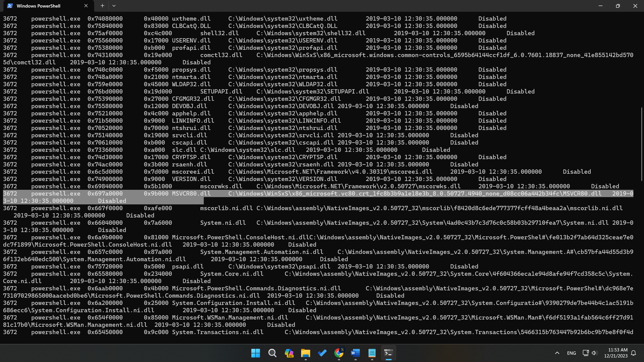Open the clock showing 11:53 AM
Image resolution: width=644 pixels, height=362 pixels.
616,353
